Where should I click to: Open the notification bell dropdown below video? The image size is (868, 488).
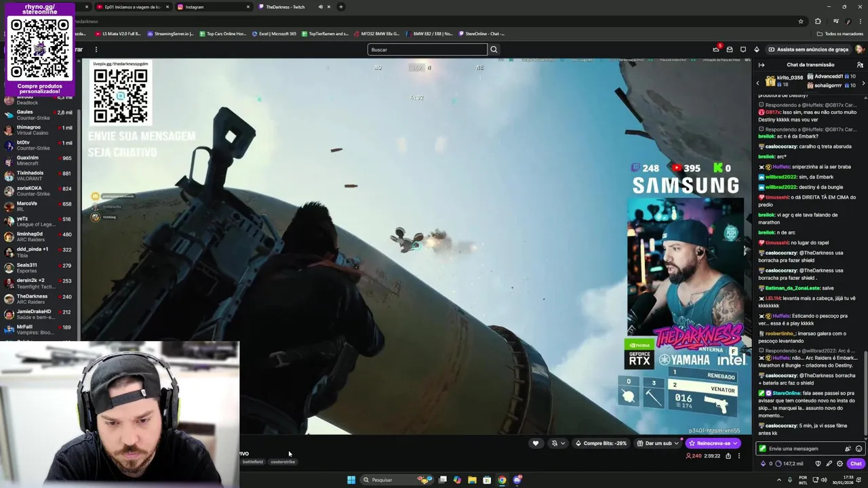point(558,443)
